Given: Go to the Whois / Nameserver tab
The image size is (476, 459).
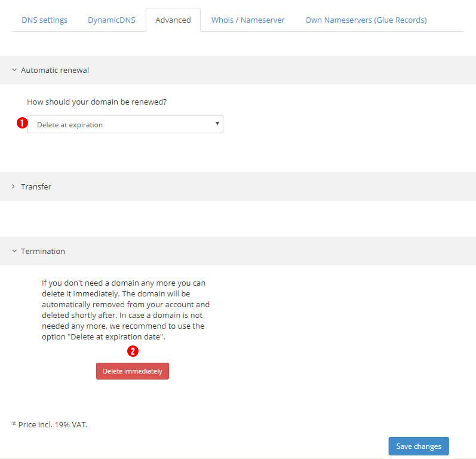Looking at the screenshot, I should tap(248, 20).
